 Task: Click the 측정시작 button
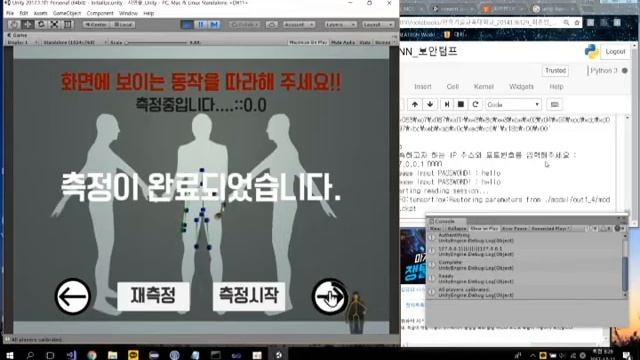click(249, 296)
